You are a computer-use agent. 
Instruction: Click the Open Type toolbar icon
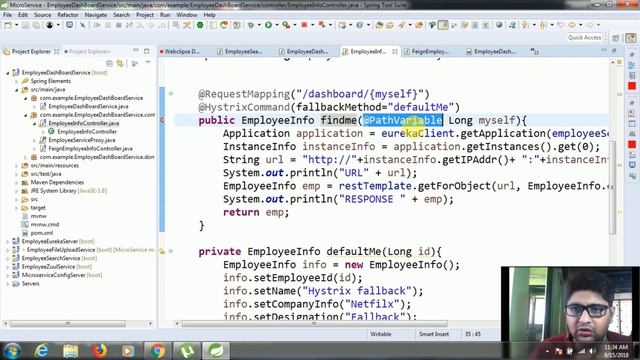pos(379,25)
